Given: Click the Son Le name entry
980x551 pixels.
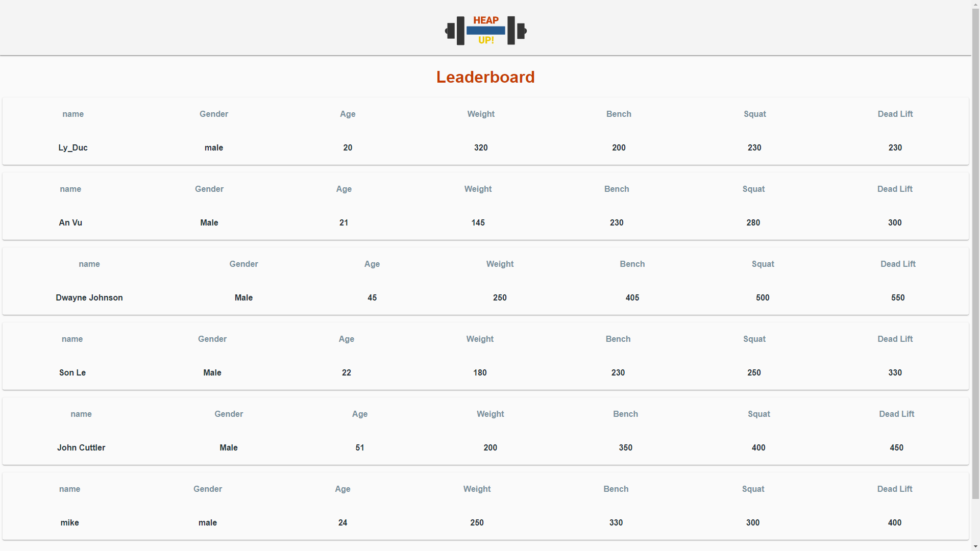Looking at the screenshot, I should click(72, 372).
